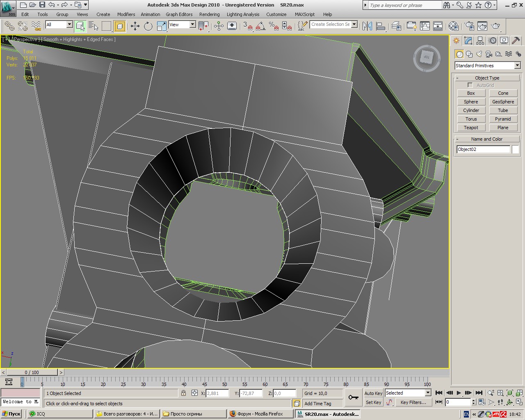
Task: Select the Move tool in main toolbar
Action: (x=135, y=26)
